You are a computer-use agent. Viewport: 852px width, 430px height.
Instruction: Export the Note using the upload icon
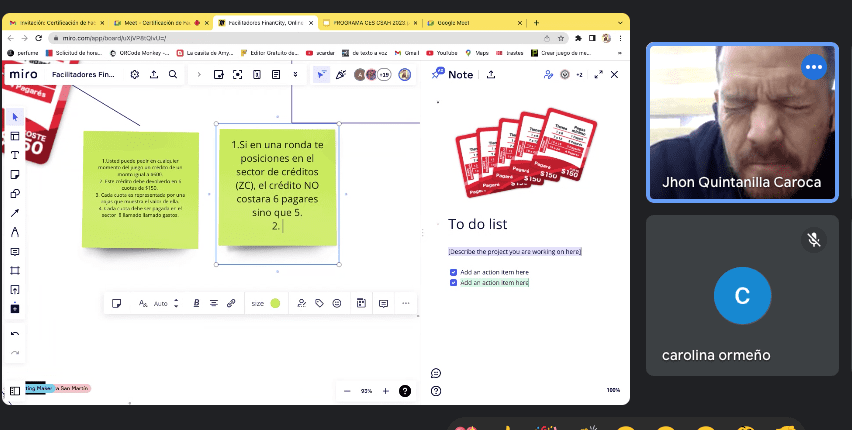(x=491, y=74)
